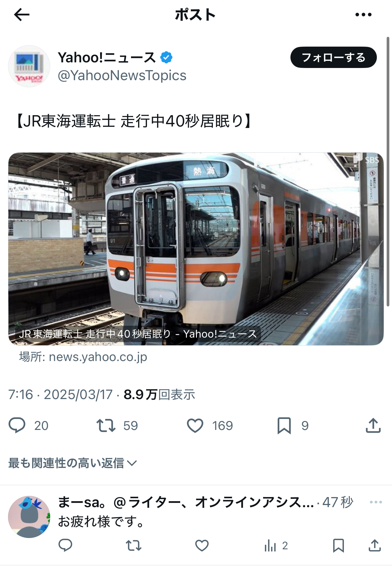The height and width of the screenshot is (568, 392).
Task: Tap the share icon on main post
Action: 373,425
